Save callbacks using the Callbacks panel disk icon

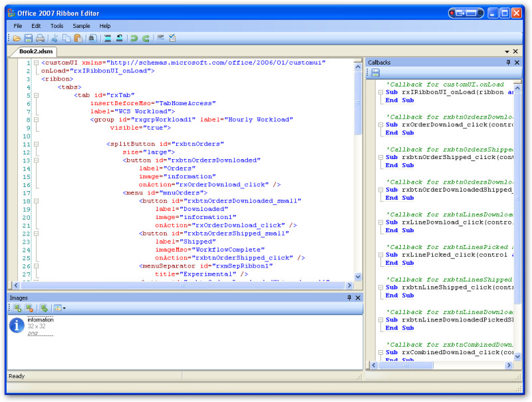[x=375, y=73]
